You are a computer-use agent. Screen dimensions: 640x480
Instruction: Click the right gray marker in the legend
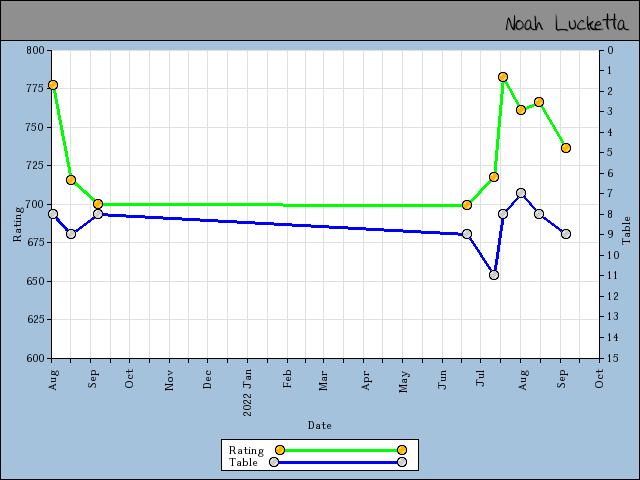tap(401, 462)
